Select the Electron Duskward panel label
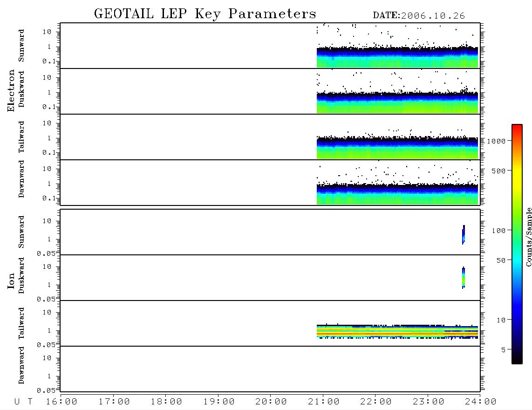The image size is (532, 410). [21, 89]
